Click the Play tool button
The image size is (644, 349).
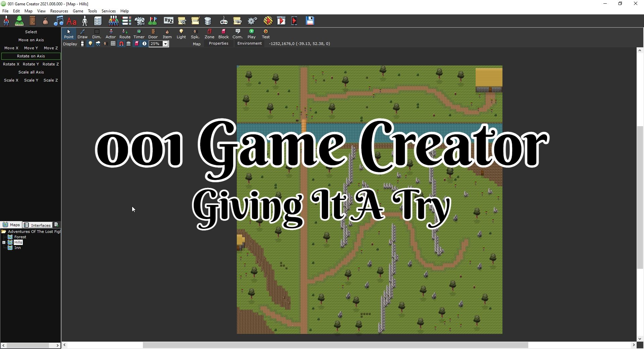point(252,34)
